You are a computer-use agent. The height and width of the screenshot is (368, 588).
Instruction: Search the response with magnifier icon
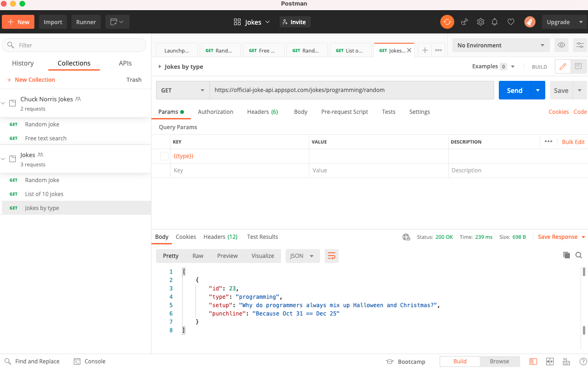click(x=579, y=255)
